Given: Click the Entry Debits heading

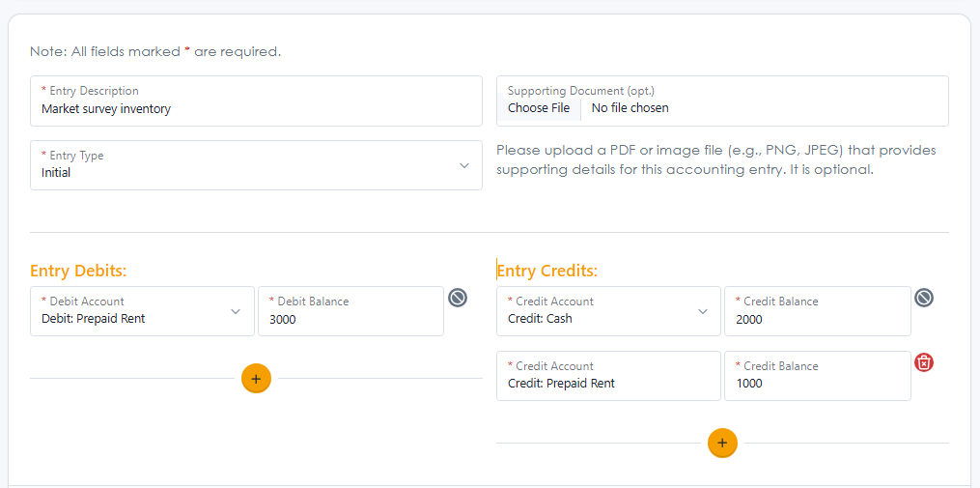Looking at the screenshot, I should click(x=78, y=271).
